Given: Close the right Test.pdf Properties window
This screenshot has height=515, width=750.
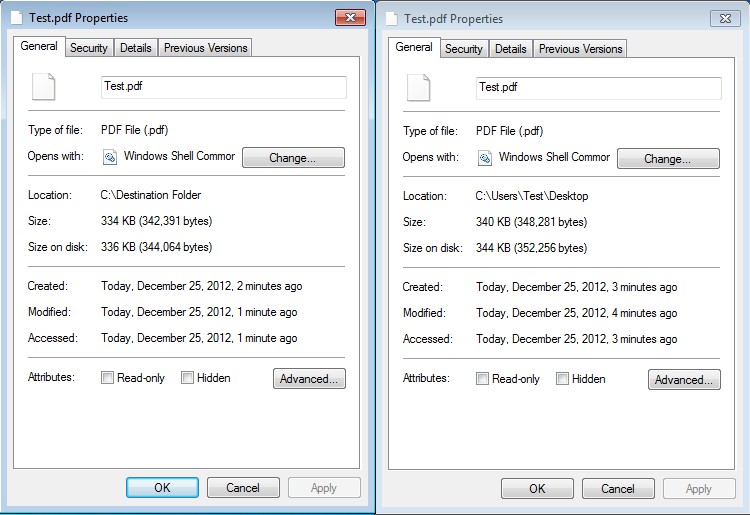Looking at the screenshot, I should pos(726,19).
